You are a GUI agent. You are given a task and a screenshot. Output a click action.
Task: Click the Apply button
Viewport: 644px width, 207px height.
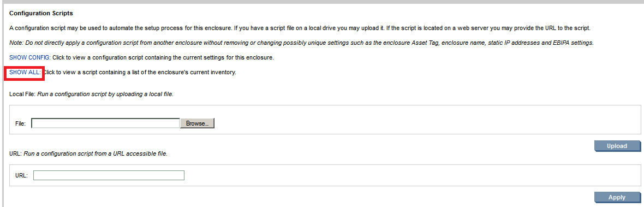(x=617, y=197)
